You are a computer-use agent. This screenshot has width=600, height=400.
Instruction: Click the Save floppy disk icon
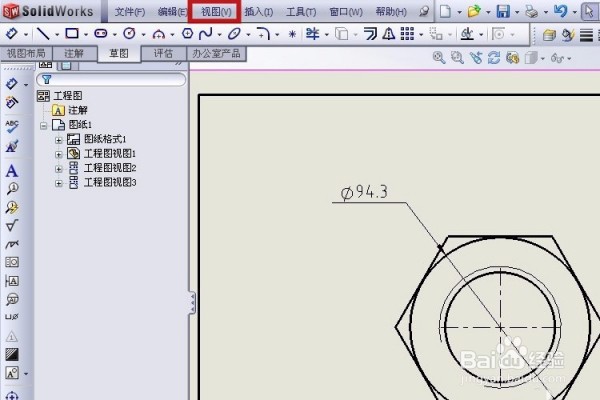[x=503, y=11]
